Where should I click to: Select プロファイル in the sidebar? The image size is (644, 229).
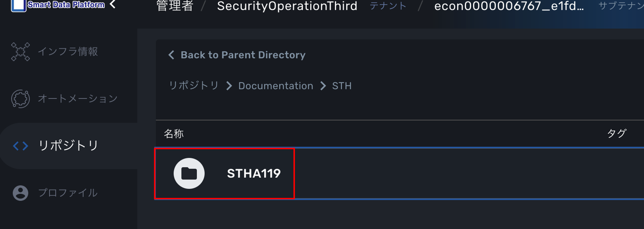pyautogui.click(x=68, y=193)
